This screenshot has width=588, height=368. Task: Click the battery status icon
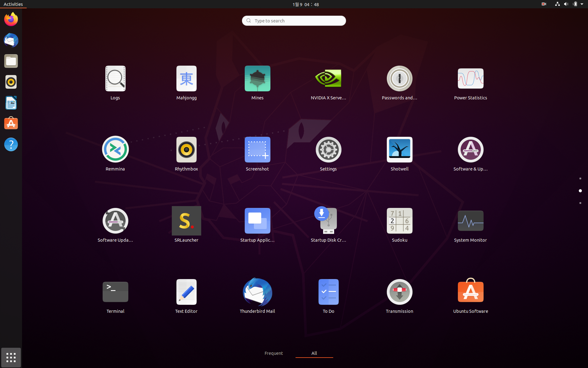coord(575,4)
